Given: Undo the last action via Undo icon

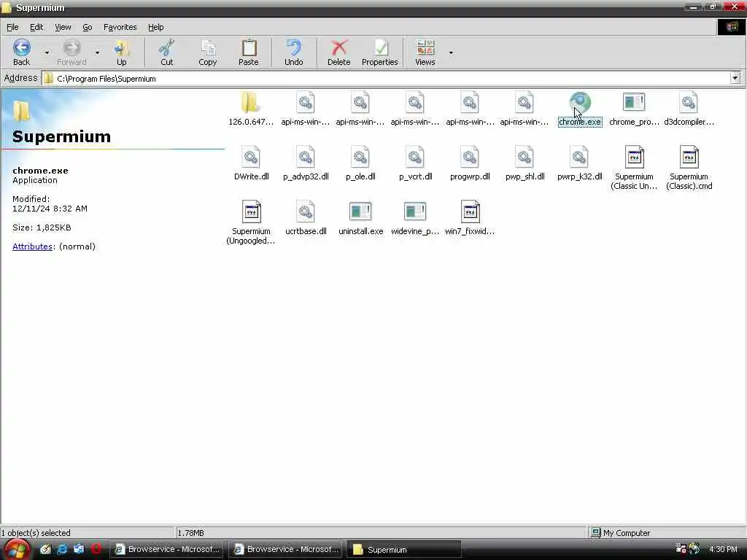Looking at the screenshot, I should (x=293, y=52).
